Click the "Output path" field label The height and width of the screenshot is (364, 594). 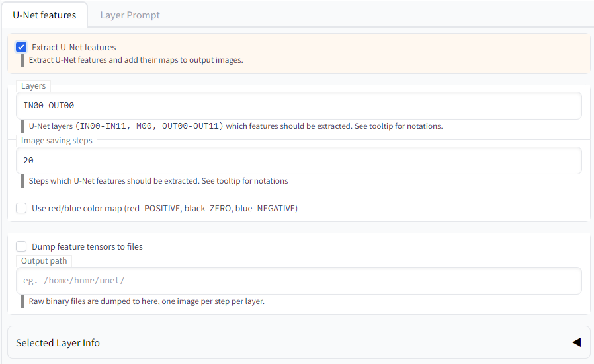click(44, 261)
